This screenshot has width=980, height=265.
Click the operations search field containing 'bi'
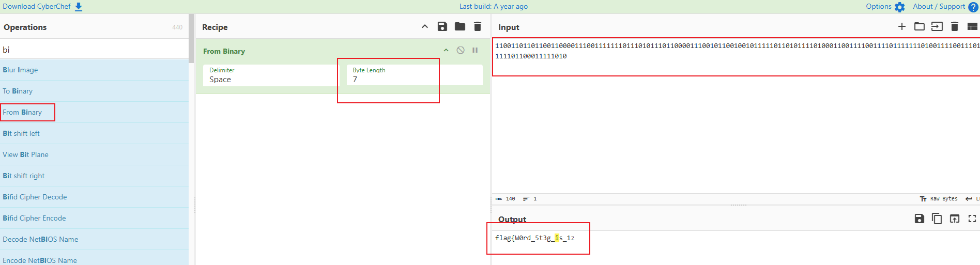(x=94, y=50)
